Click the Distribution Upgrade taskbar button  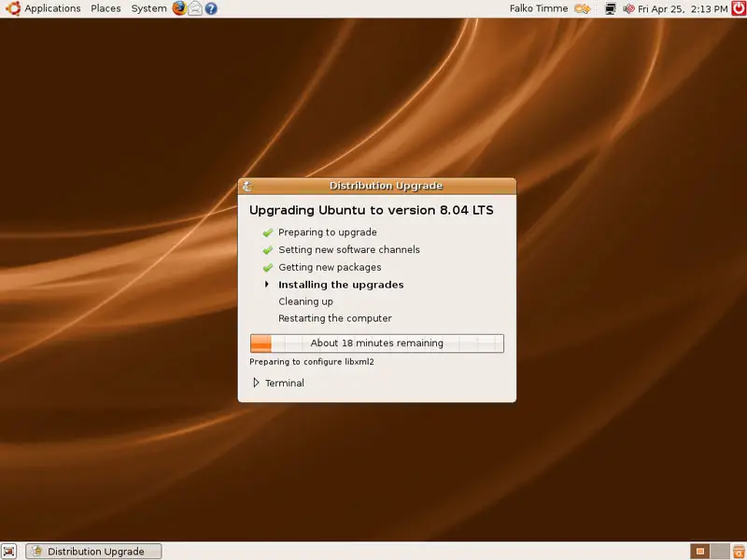pyautogui.click(x=94, y=552)
